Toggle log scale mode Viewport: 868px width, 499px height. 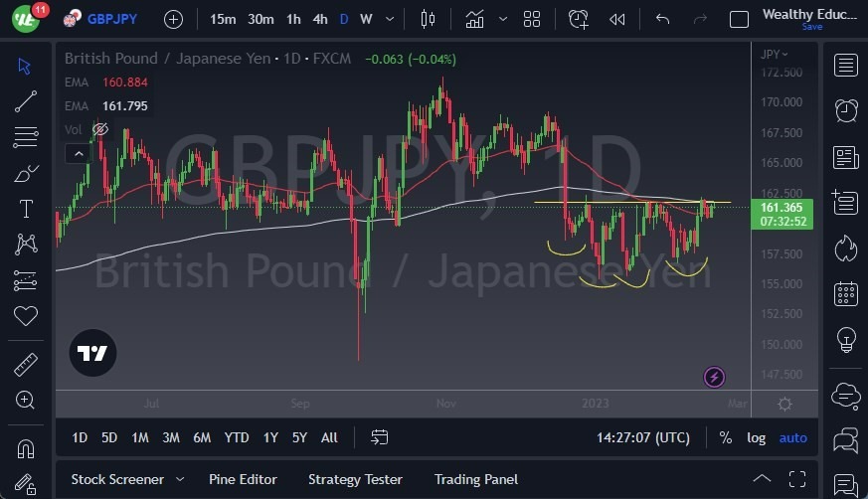pyautogui.click(x=757, y=437)
